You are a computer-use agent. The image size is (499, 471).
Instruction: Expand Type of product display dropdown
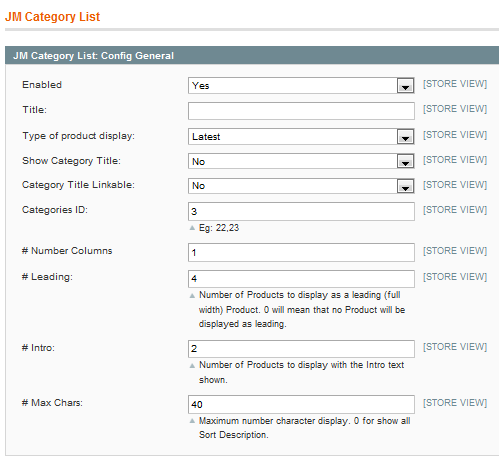tap(301, 137)
